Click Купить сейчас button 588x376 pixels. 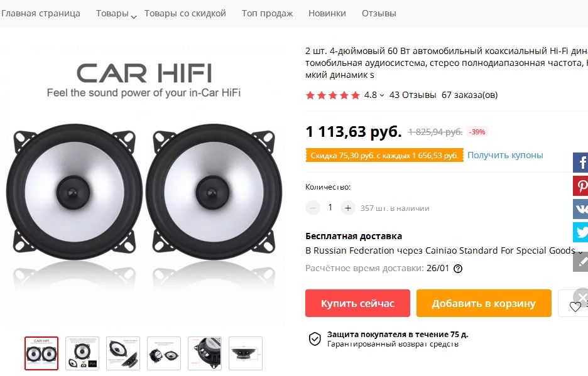click(x=357, y=303)
